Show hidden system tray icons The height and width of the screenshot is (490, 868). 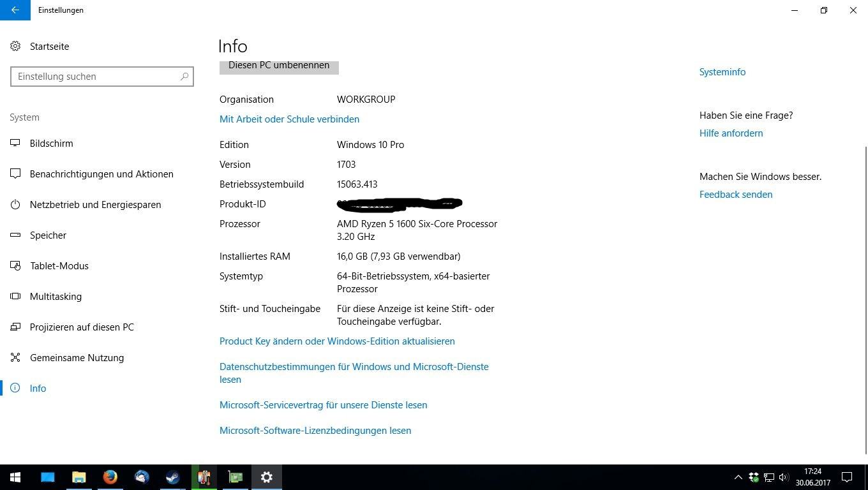click(x=738, y=477)
